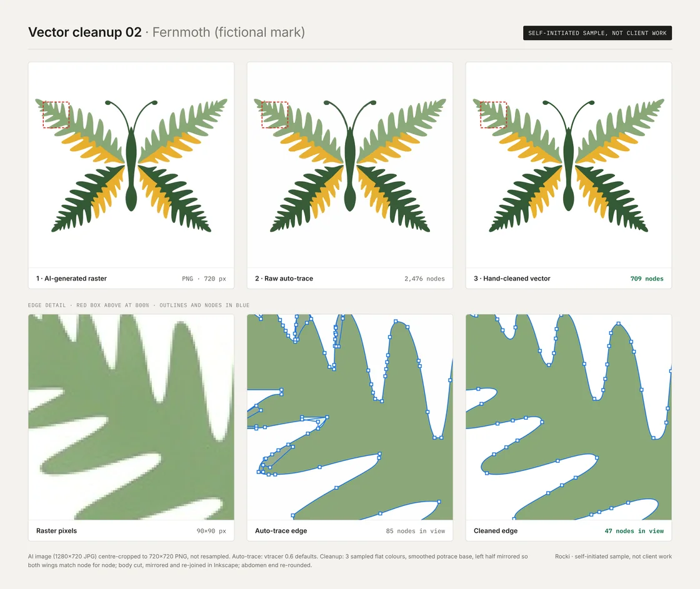The width and height of the screenshot is (700, 589).
Task: Click the 'Vector cleanup 02' heading
Action: tap(85, 32)
